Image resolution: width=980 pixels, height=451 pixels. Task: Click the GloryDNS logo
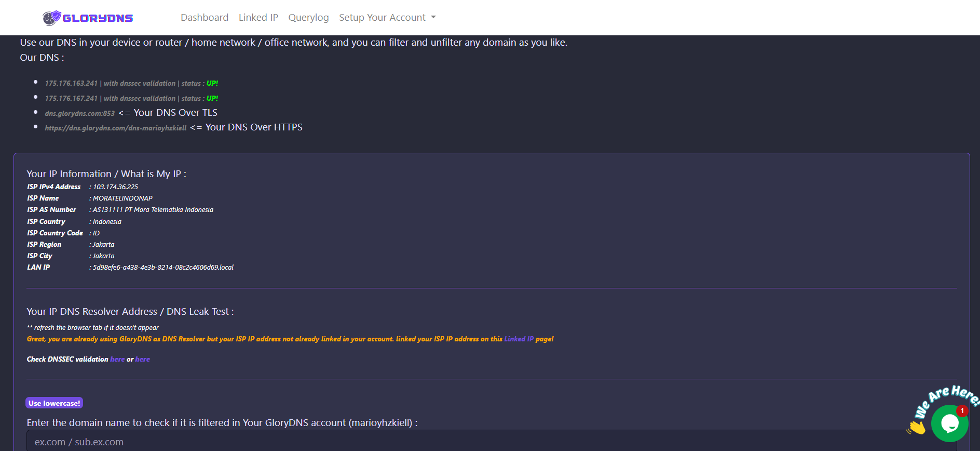coord(88,18)
